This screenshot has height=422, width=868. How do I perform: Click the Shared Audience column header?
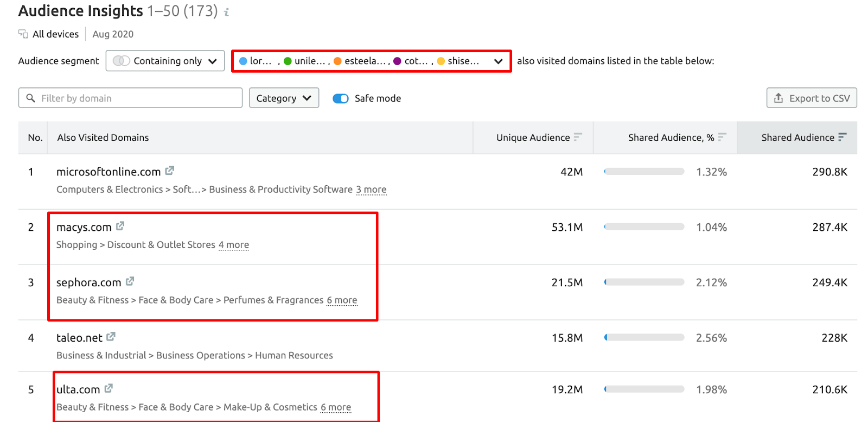pyautogui.click(x=797, y=137)
